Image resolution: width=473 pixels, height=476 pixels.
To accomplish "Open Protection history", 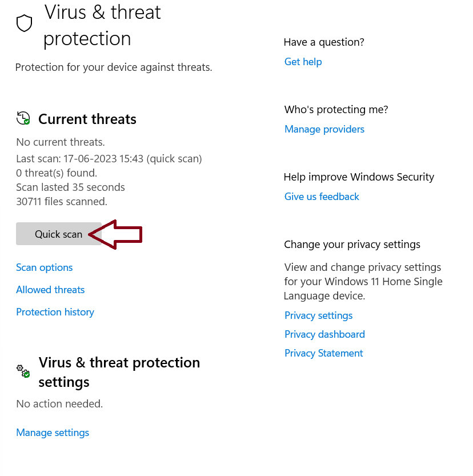I will pos(55,312).
